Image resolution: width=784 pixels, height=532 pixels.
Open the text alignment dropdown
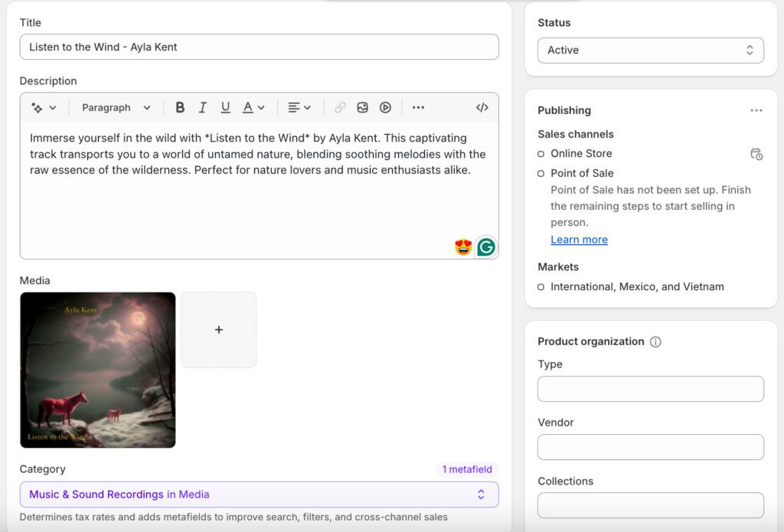click(299, 108)
